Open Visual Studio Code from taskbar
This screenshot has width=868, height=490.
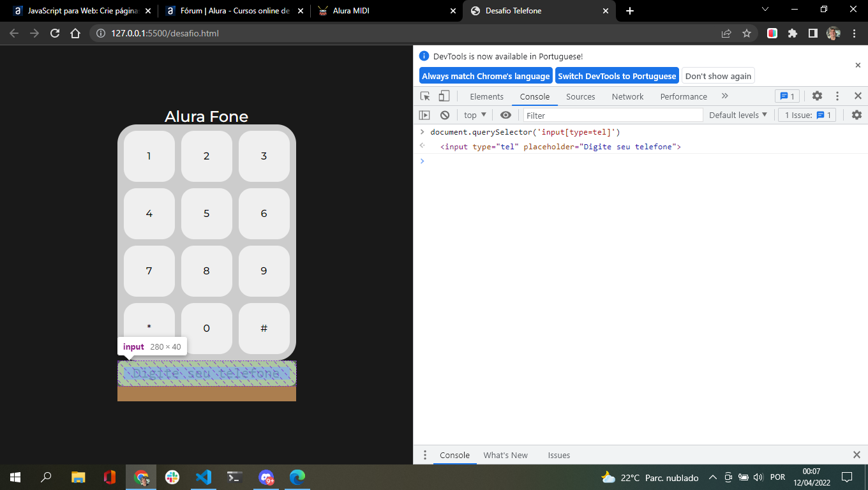tap(204, 477)
